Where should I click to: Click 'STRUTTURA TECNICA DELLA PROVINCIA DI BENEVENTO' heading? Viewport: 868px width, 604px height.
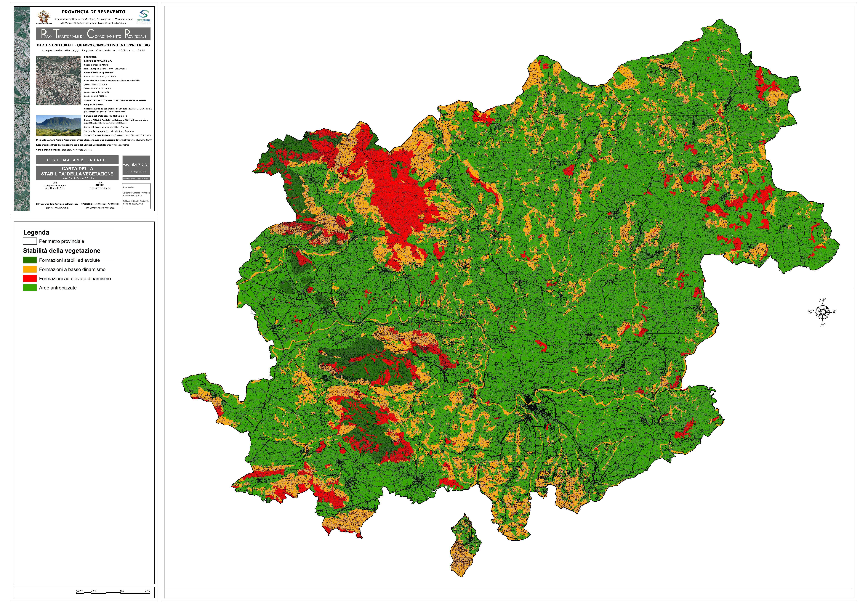point(115,101)
